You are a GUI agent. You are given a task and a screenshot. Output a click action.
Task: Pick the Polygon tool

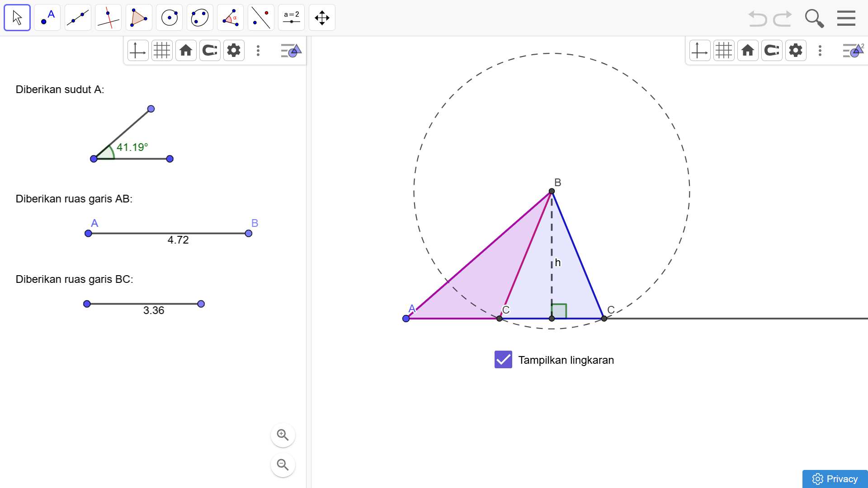(x=139, y=18)
